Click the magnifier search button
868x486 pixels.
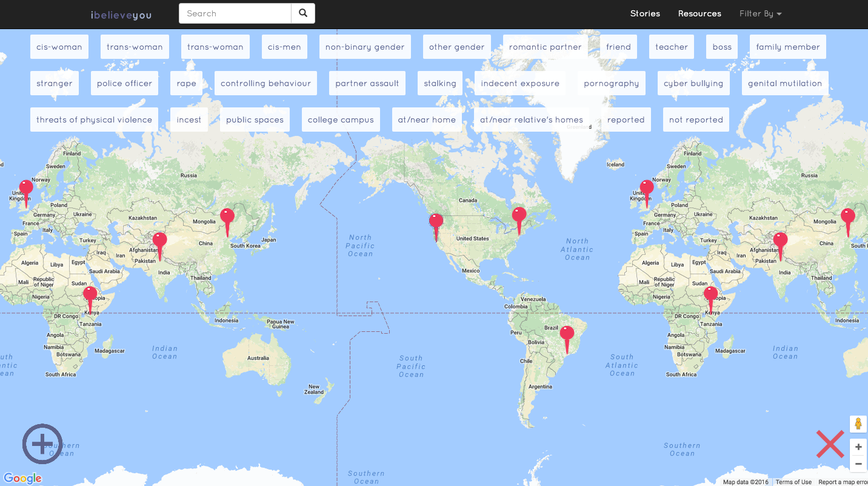pos(303,13)
